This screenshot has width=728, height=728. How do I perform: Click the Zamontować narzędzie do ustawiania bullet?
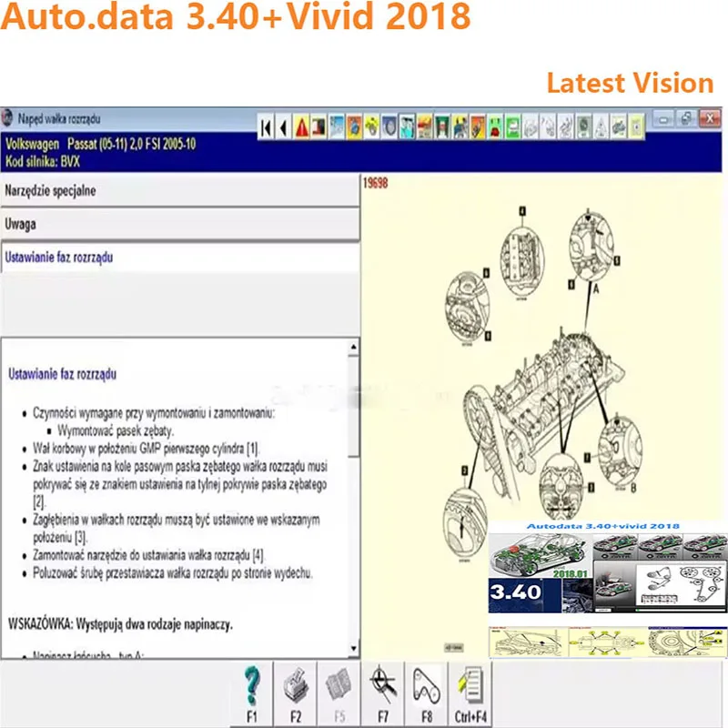pos(148,555)
